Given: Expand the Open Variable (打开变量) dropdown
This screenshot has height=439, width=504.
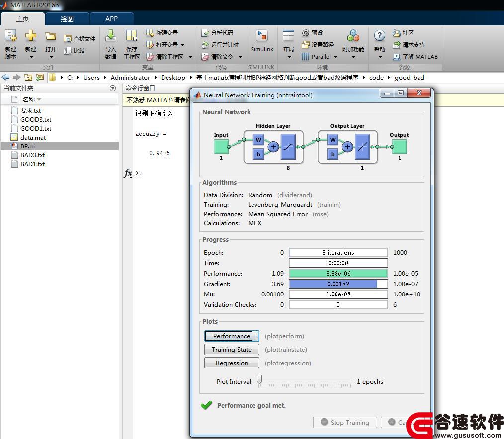Looking at the screenshot, I should pyautogui.click(x=183, y=45).
